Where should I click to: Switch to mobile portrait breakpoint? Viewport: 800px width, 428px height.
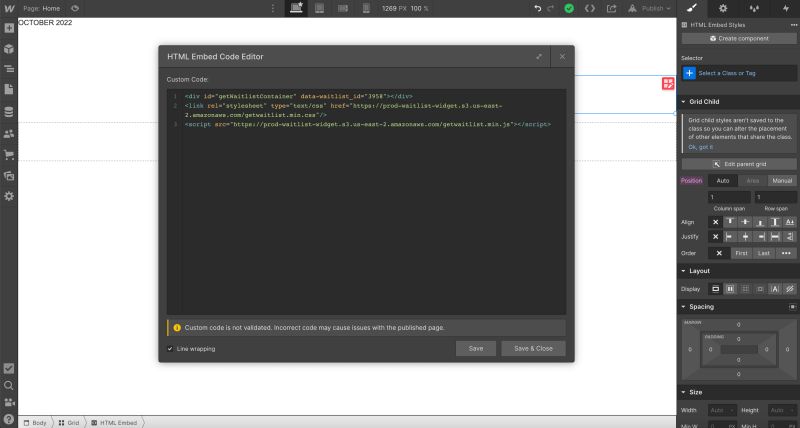point(366,8)
